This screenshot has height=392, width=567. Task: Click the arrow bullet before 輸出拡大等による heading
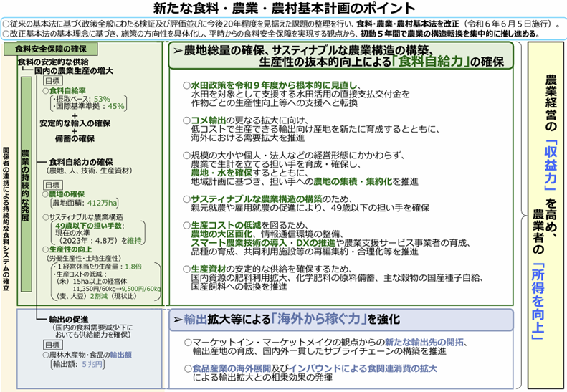click(x=178, y=319)
